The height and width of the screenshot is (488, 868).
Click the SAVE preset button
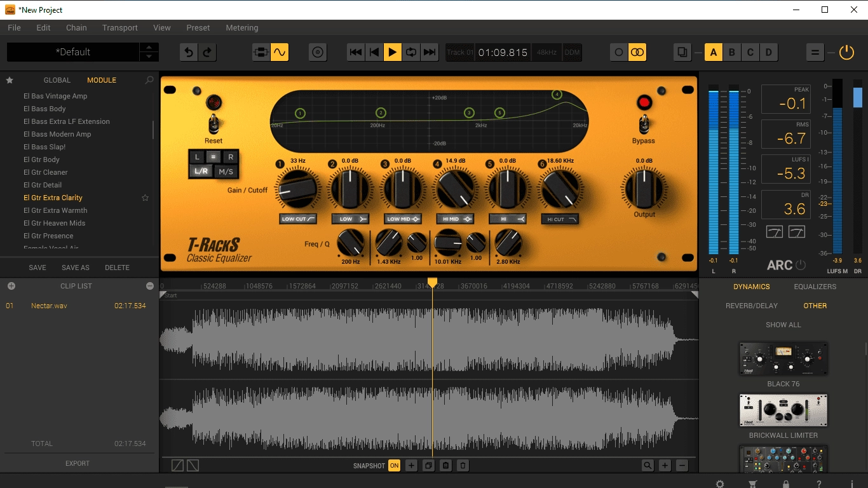click(x=37, y=268)
